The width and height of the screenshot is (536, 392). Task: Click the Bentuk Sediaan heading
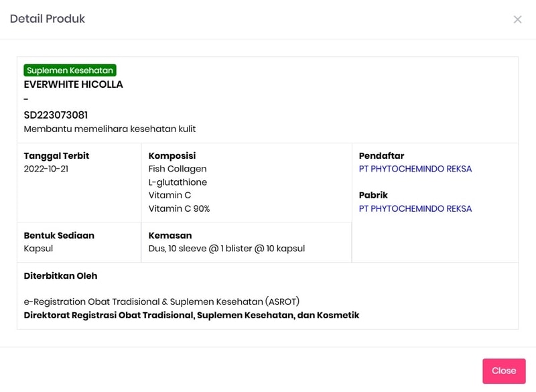tap(59, 235)
